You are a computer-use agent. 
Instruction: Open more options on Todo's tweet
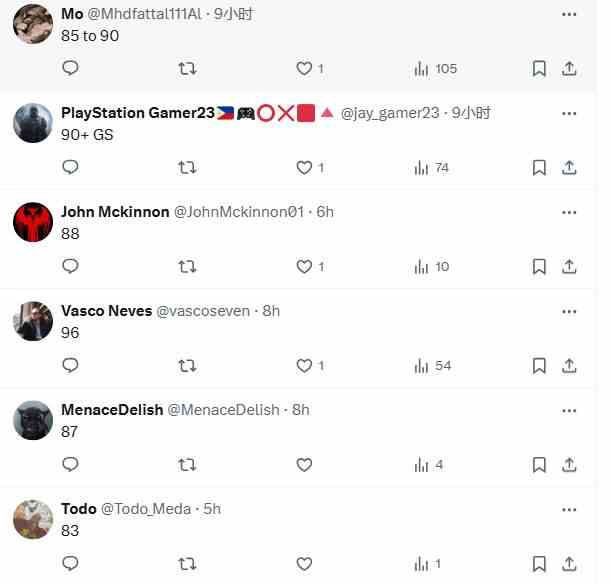tap(569, 509)
